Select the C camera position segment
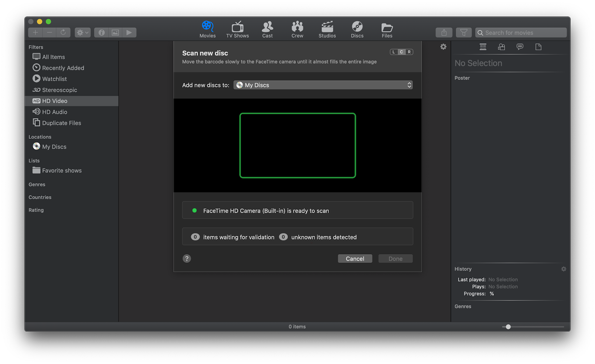Image resolution: width=595 pixels, height=364 pixels. [402, 52]
